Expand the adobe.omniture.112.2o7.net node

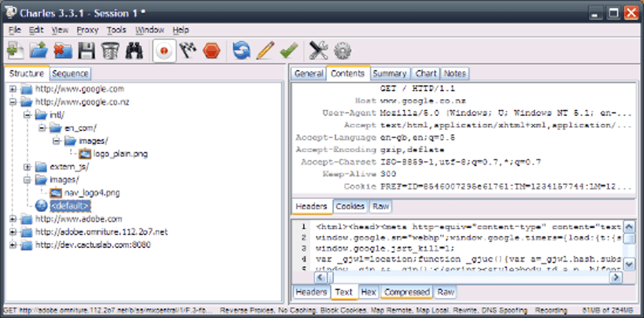pyautogui.click(x=13, y=232)
